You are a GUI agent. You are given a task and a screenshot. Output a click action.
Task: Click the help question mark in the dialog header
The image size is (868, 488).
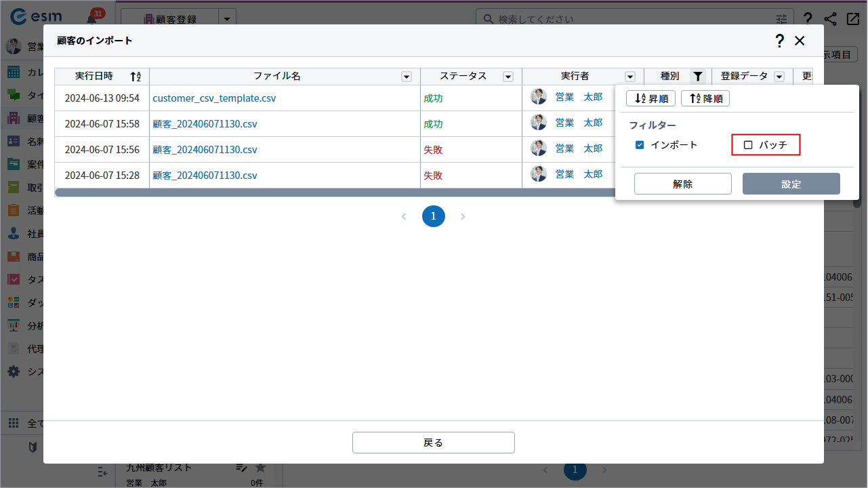pyautogui.click(x=779, y=41)
